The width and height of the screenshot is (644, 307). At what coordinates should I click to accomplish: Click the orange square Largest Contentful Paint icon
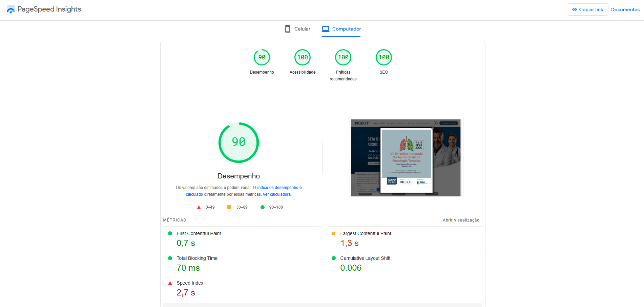[x=333, y=233]
